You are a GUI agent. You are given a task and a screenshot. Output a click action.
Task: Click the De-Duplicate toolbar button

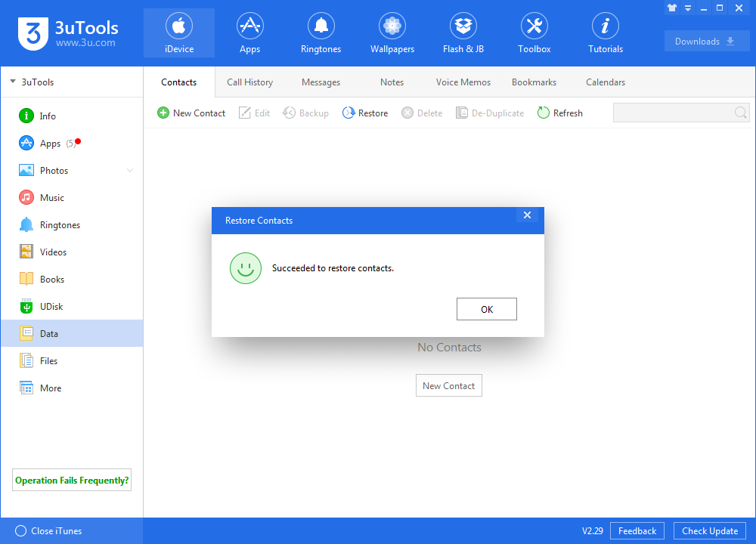490,113
